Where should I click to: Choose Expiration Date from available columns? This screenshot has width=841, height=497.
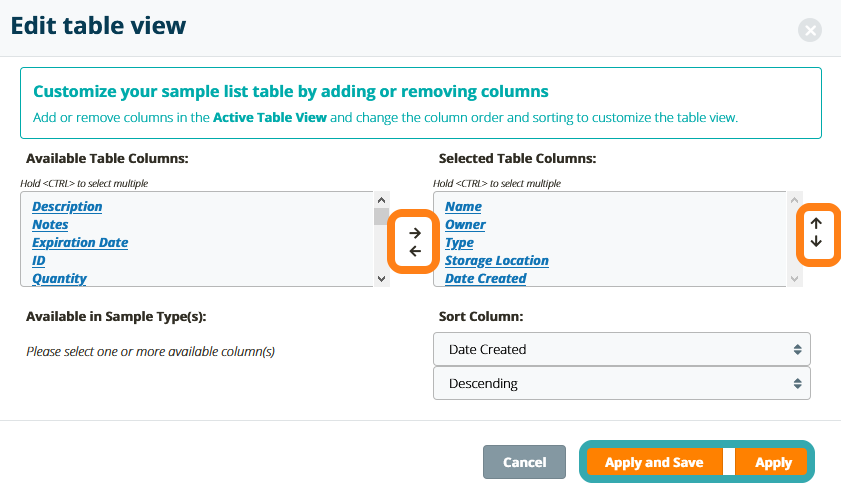click(x=80, y=243)
